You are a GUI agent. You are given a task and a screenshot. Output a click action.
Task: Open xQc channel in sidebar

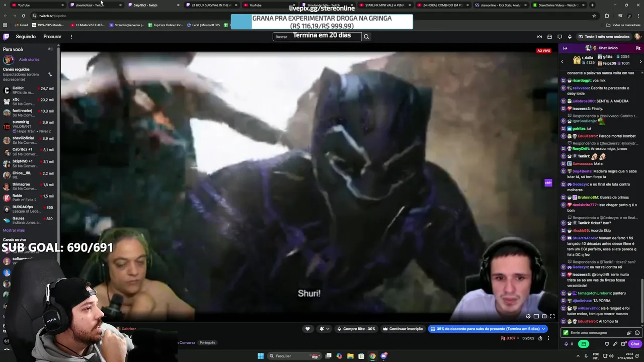click(x=29, y=102)
